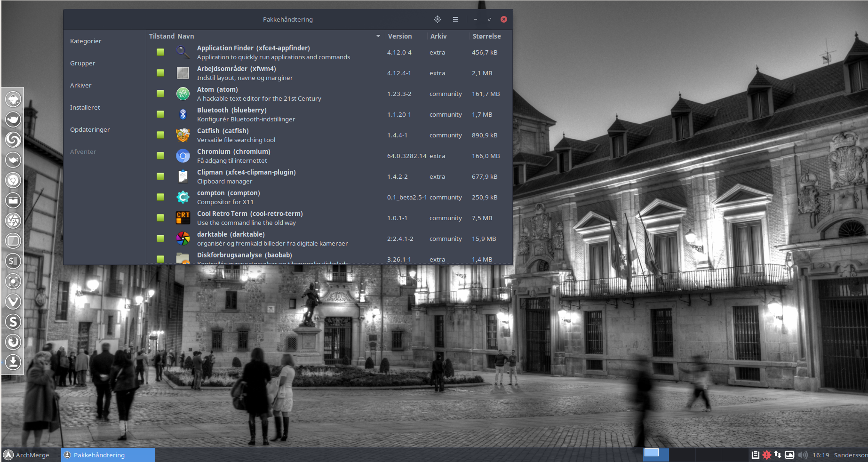The image size is (868, 462).
Task: Launch Chrome from the dock
Action: (x=13, y=180)
